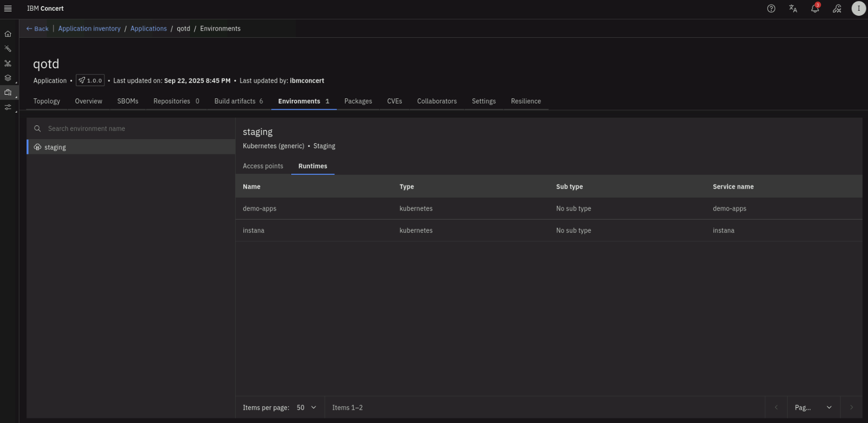Switch to the Access points tab

click(263, 166)
